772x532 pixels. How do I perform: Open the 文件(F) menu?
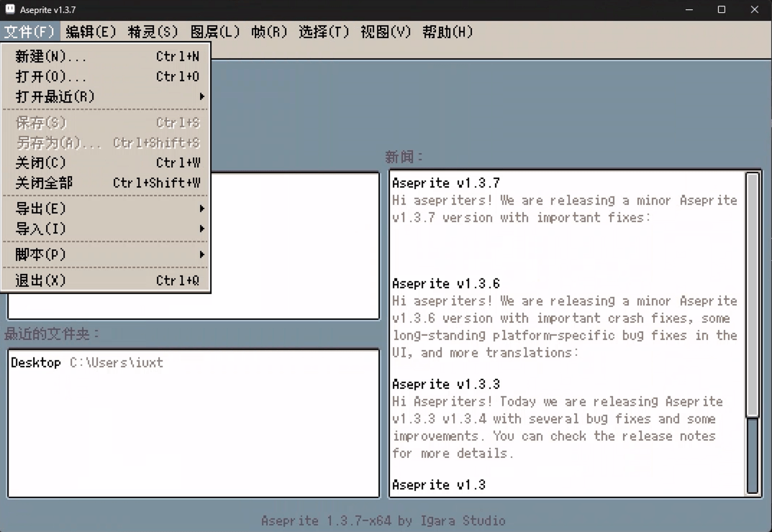pyautogui.click(x=29, y=32)
